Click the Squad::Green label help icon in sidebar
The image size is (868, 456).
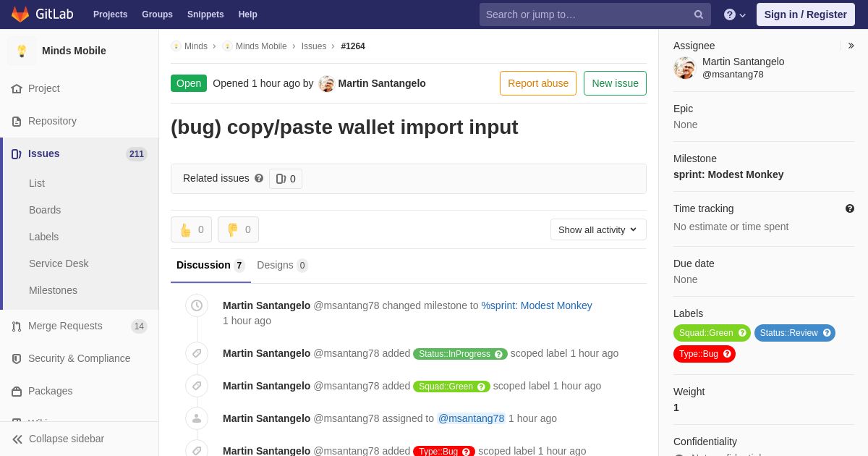742,333
